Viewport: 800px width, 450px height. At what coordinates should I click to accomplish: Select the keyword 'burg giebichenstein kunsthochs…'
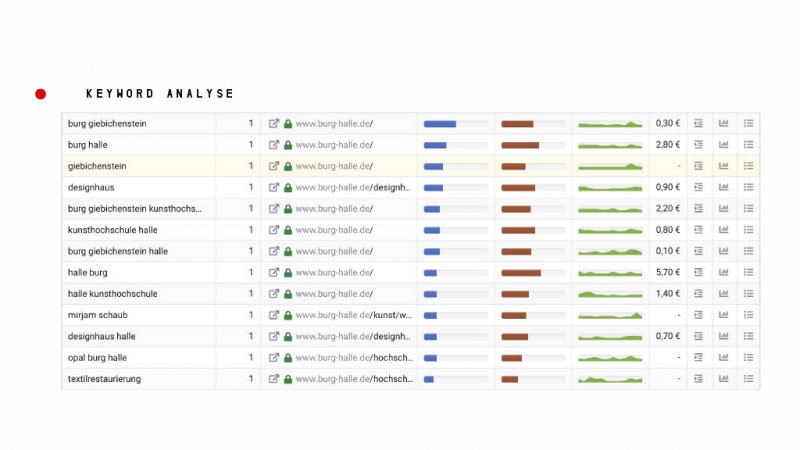coord(135,209)
